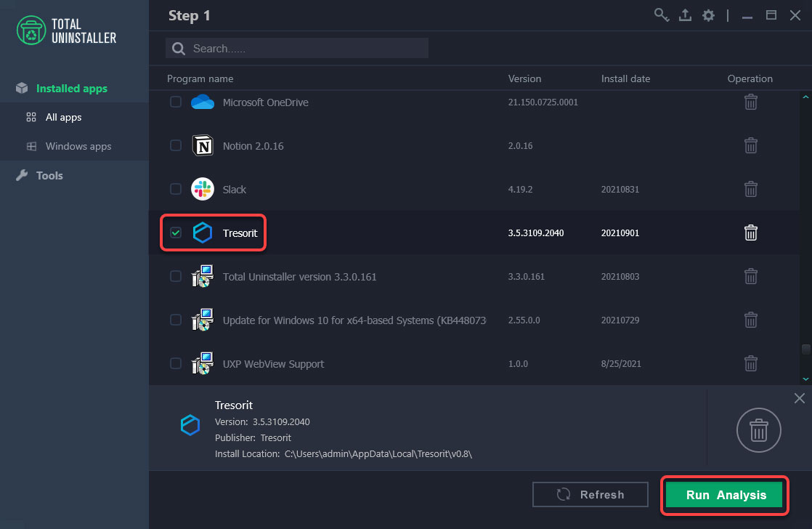Click the Total Uninstaller logo
Screen dimensions: 812x529
pos(66,31)
